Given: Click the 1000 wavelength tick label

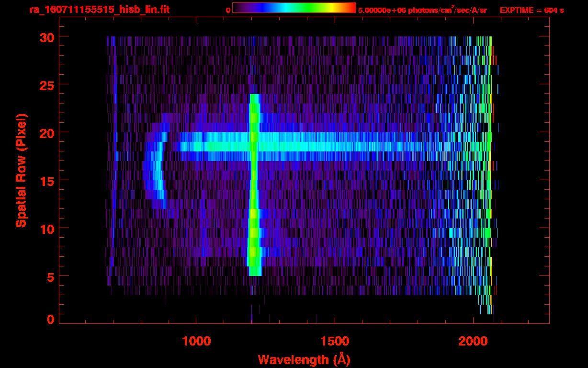Looking at the screenshot, I should (196, 341).
